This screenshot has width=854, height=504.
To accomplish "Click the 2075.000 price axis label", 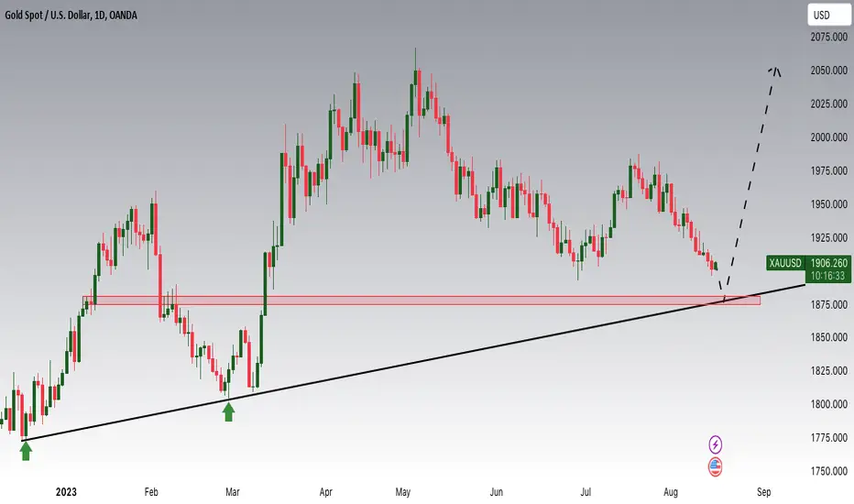I will (x=829, y=37).
